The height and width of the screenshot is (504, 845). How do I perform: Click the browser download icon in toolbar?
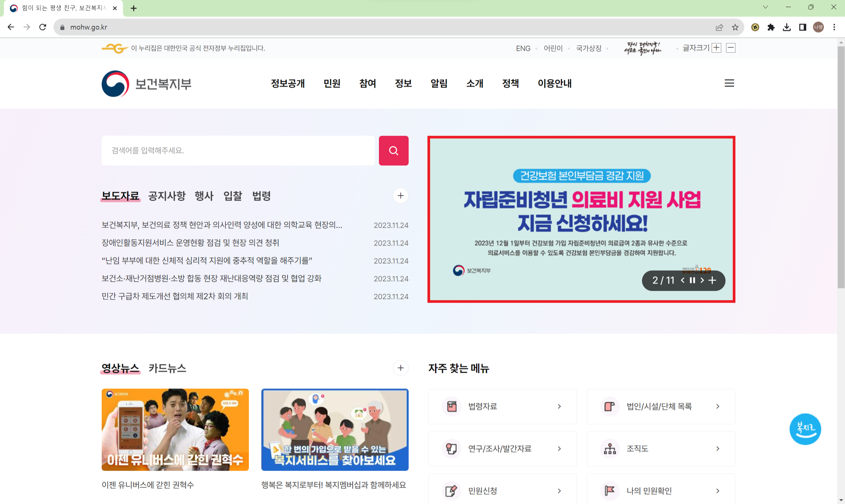pyautogui.click(x=787, y=27)
